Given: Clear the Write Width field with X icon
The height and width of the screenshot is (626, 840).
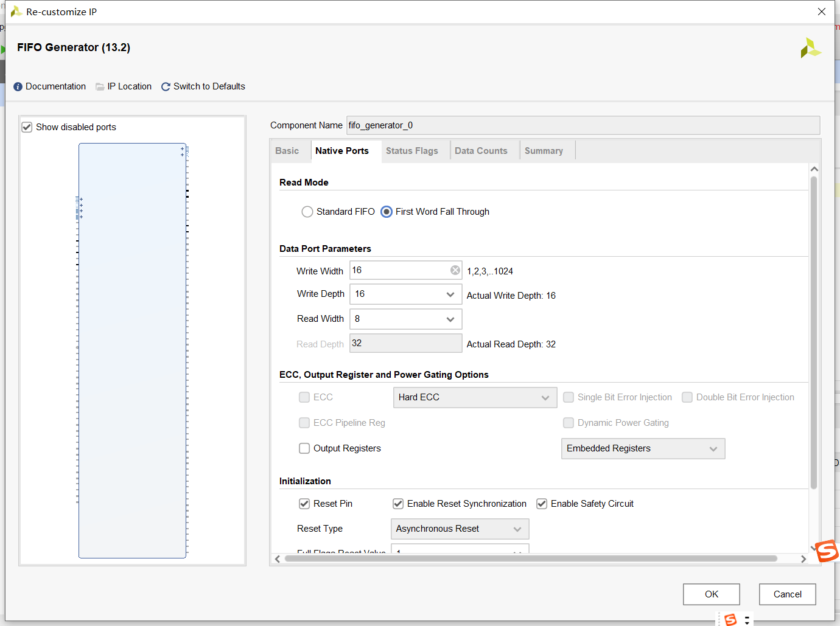Looking at the screenshot, I should pos(455,270).
